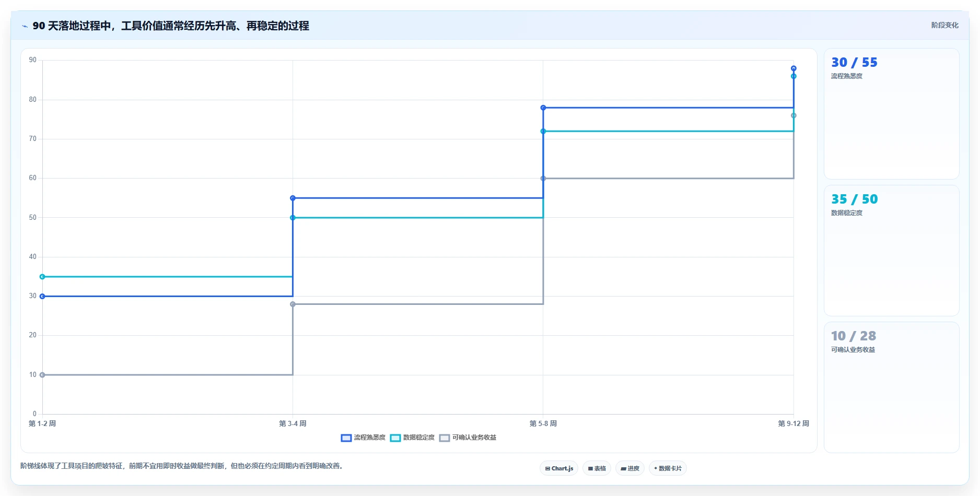Click the 进度 tag
980x496 pixels.
[x=630, y=468]
